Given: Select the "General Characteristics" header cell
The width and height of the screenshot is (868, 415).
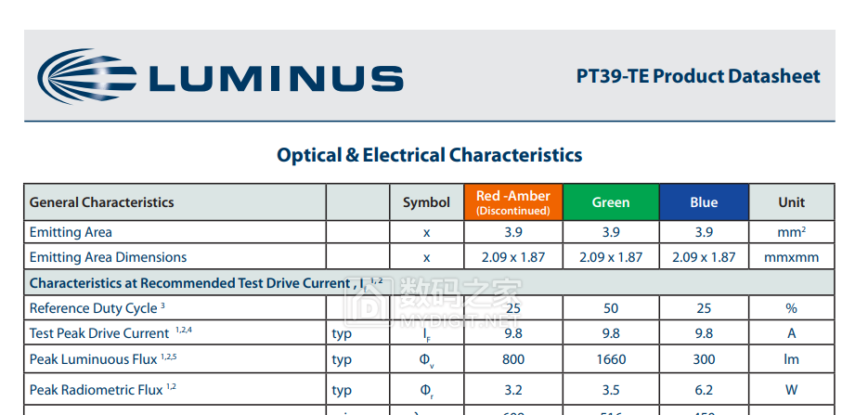Looking at the screenshot, I should (175, 202).
